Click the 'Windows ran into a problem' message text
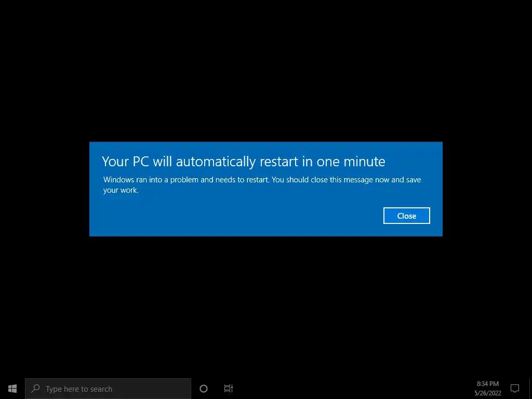Viewport: 532px width, 399px height. point(262,184)
